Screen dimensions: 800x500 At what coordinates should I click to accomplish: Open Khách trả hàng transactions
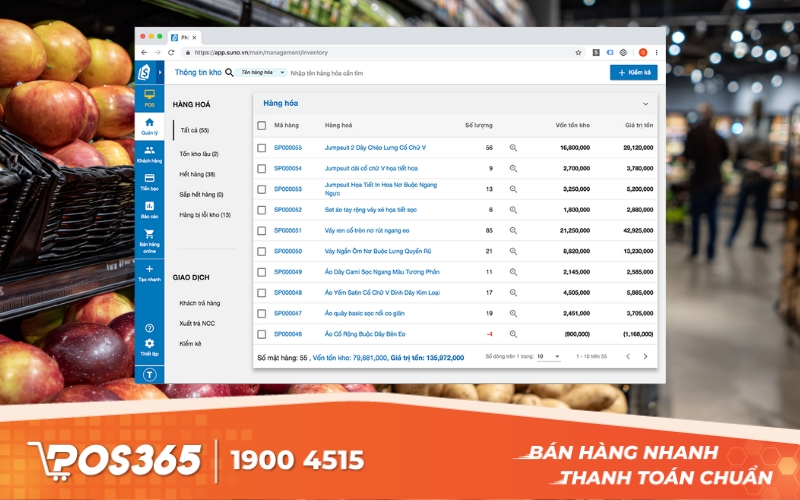point(199,303)
